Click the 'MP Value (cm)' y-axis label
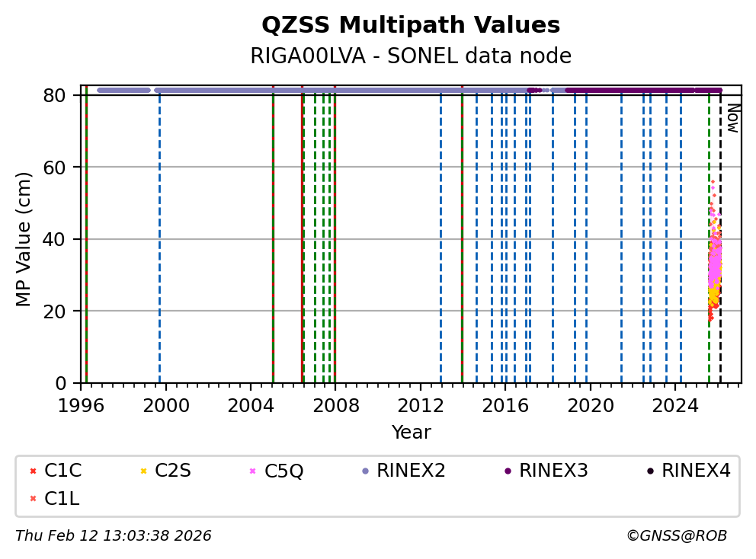 point(24,239)
